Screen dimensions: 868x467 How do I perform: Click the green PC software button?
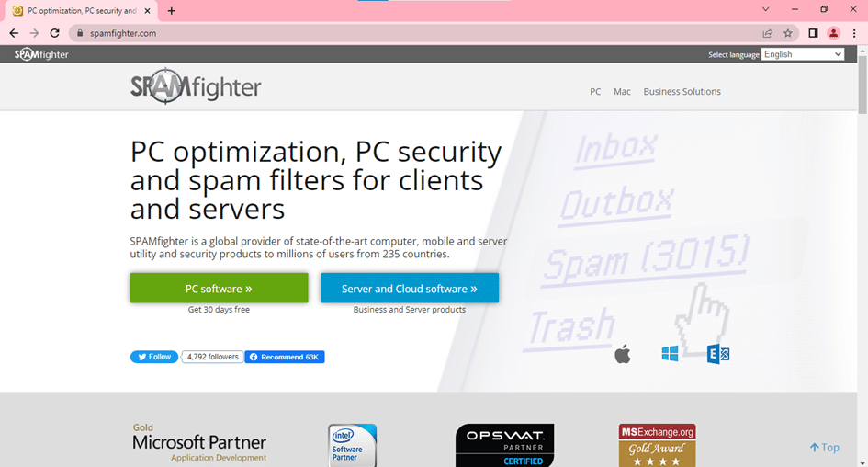click(220, 288)
